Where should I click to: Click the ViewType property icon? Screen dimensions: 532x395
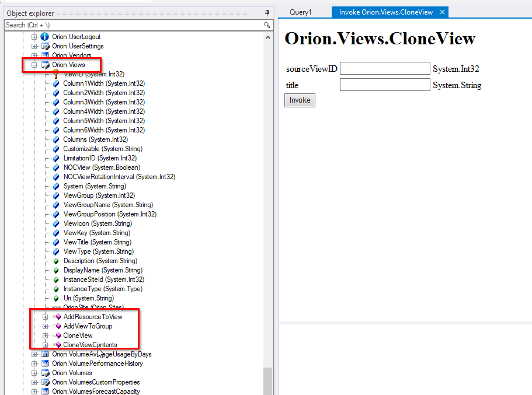[56, 251]
